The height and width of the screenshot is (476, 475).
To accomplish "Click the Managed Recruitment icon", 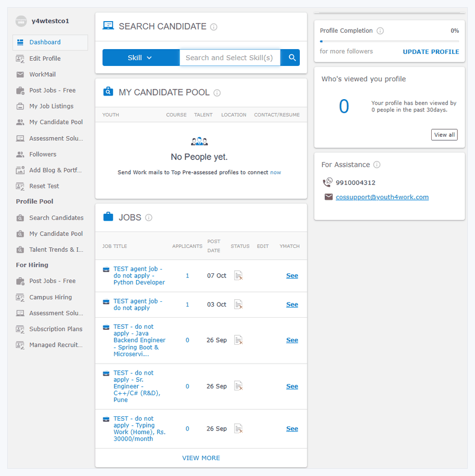I will coord(21,345).
